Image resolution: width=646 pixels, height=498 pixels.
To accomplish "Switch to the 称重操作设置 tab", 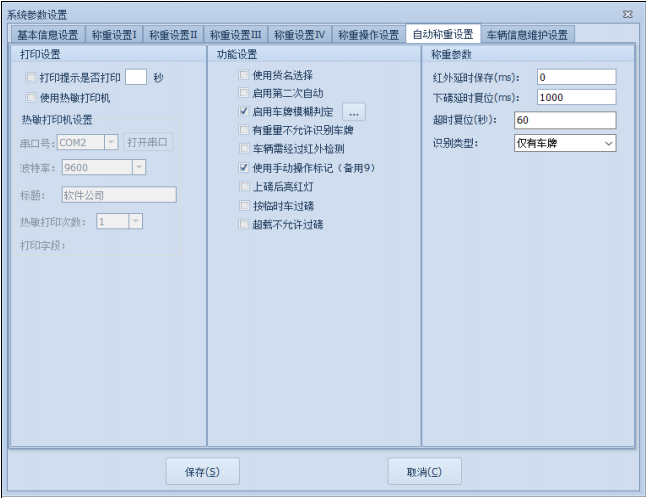I will [x=369, y=35].
